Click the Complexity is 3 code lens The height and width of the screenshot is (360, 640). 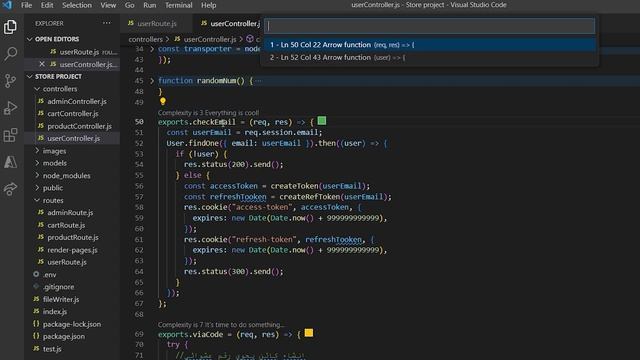pos(208,112)
